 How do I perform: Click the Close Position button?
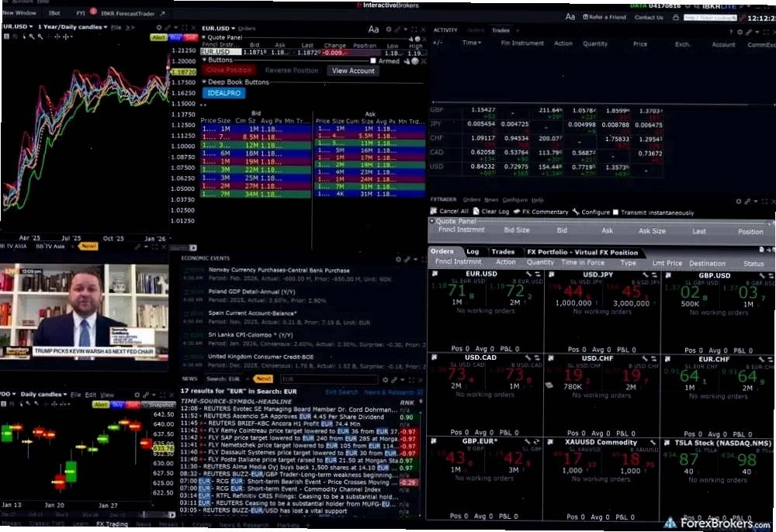click(229, 71)
